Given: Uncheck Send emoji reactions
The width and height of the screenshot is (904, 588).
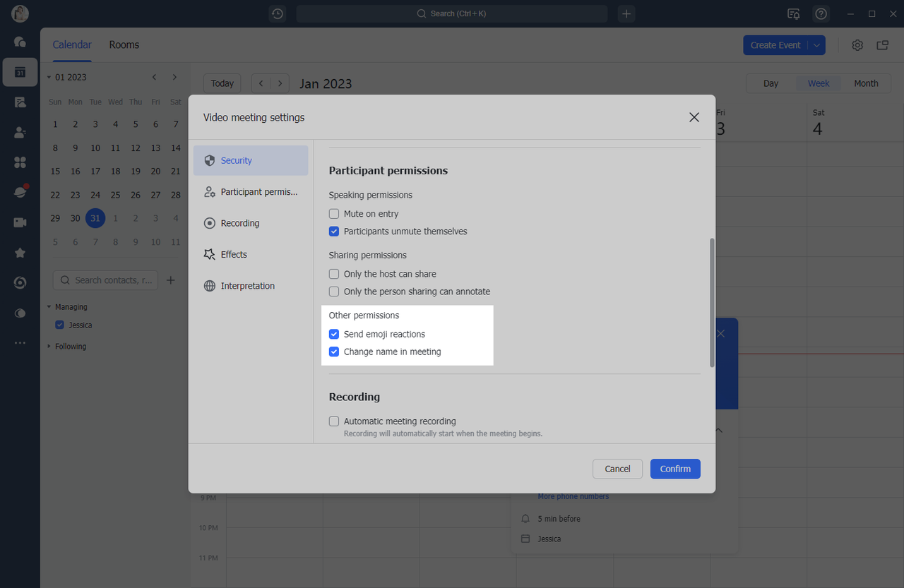Looking at the screenshot, I should pos(335,335).
